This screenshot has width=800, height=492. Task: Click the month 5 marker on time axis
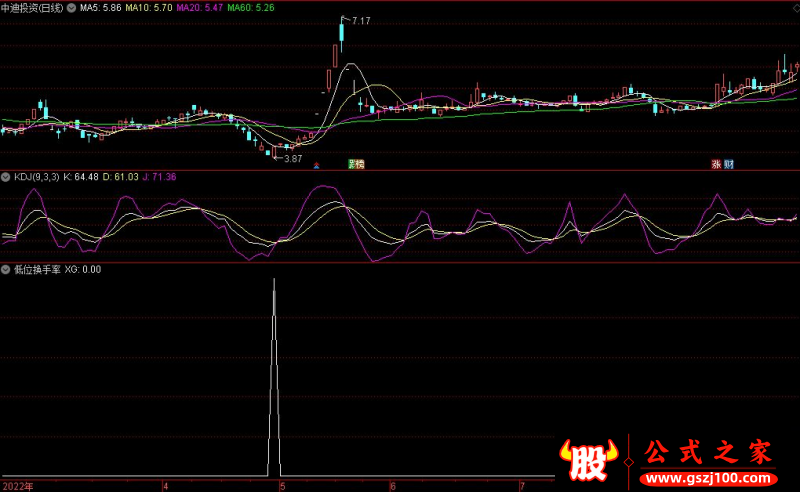pyautogui.click(x=283, y=486)
